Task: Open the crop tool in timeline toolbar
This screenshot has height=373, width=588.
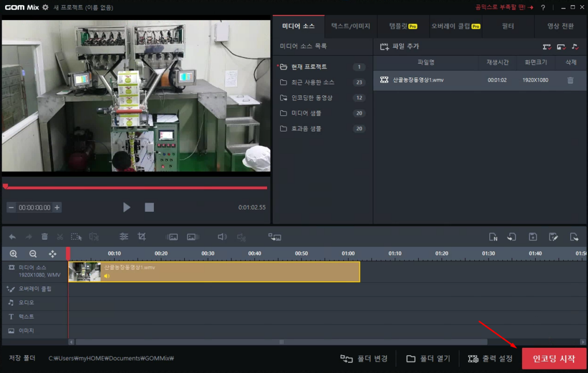Action: click(x=142, y=236)
